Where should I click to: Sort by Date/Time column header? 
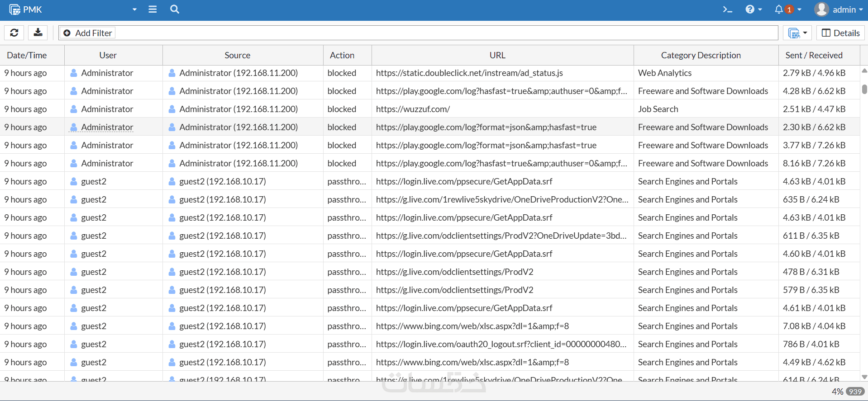(x=27, y=55)
